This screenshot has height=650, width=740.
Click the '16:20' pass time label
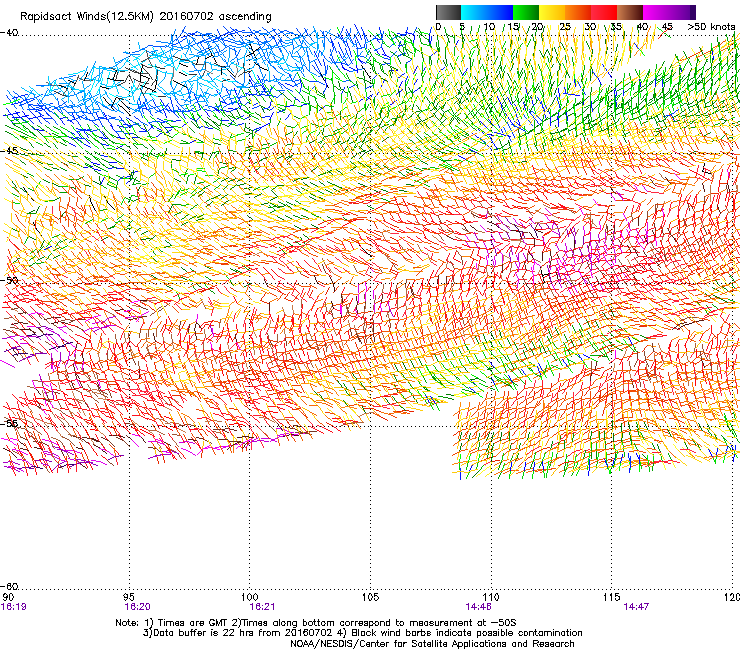(x=137, y=607)
